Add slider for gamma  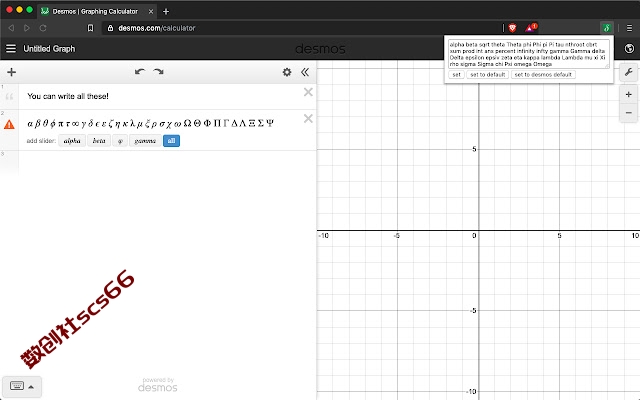pos(145,141)
